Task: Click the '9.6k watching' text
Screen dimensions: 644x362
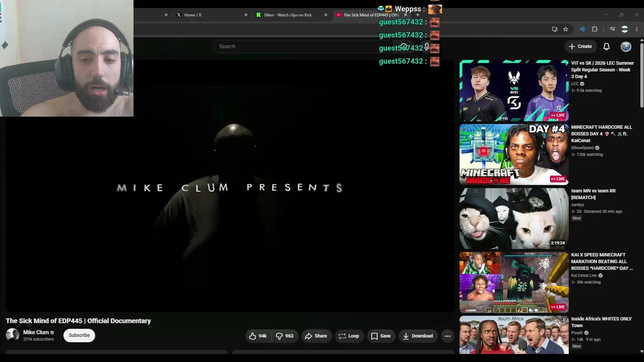Action: point(589,90)
